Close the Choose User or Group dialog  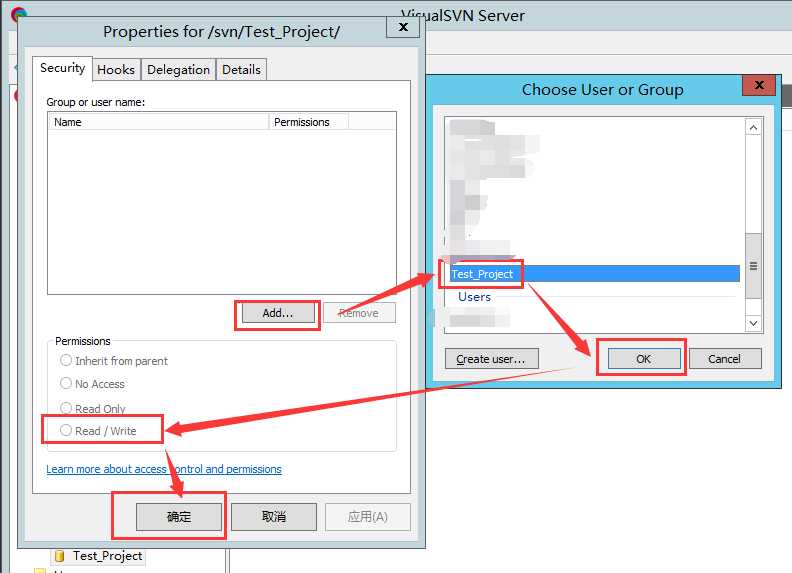click(759, 85)
